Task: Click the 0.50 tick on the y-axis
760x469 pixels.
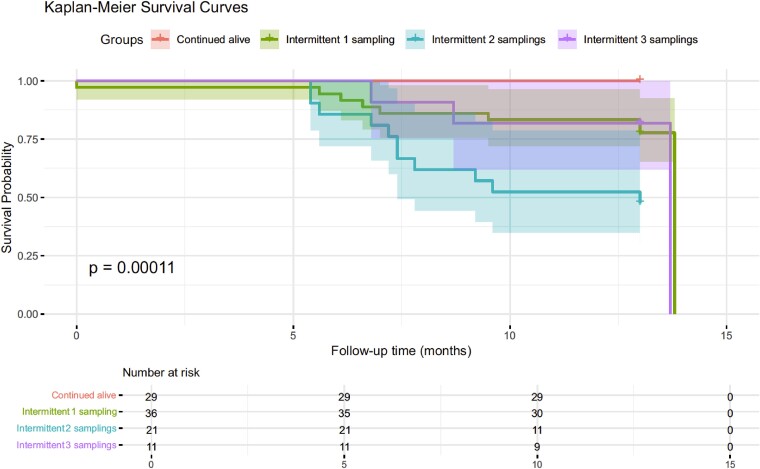Action: 28,198
